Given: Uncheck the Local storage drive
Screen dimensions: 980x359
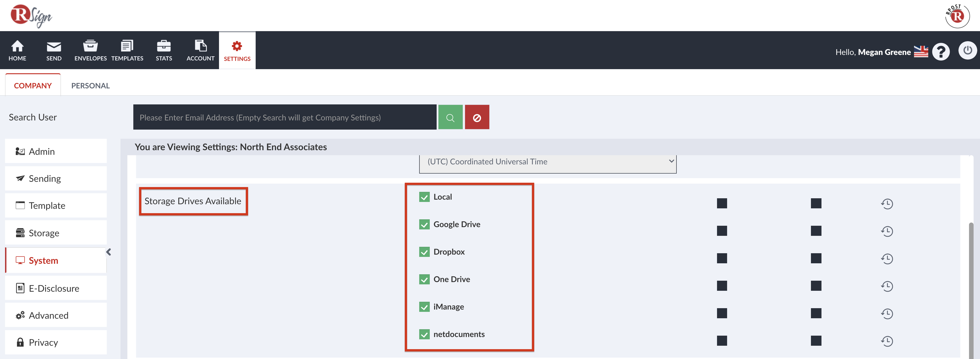Looking at the screenshot, I should [424, 197].
